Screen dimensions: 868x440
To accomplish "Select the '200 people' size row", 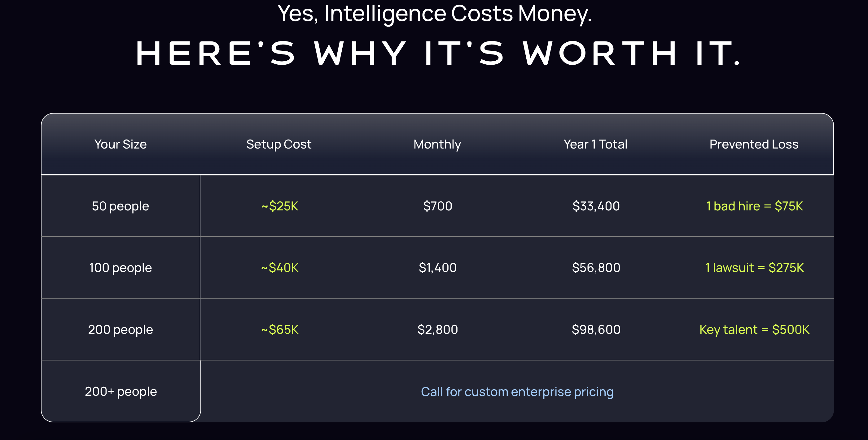I will (x=437, y=329).
